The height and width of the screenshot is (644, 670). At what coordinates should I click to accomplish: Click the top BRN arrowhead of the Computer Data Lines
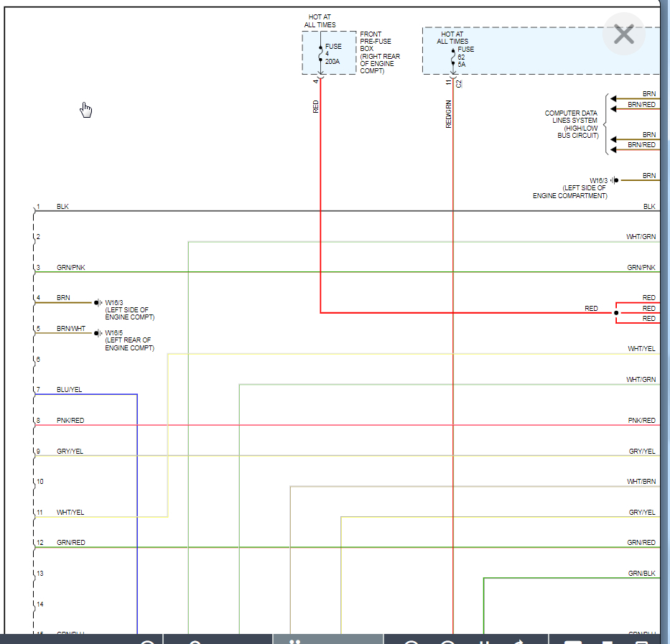tap(613, 98)
